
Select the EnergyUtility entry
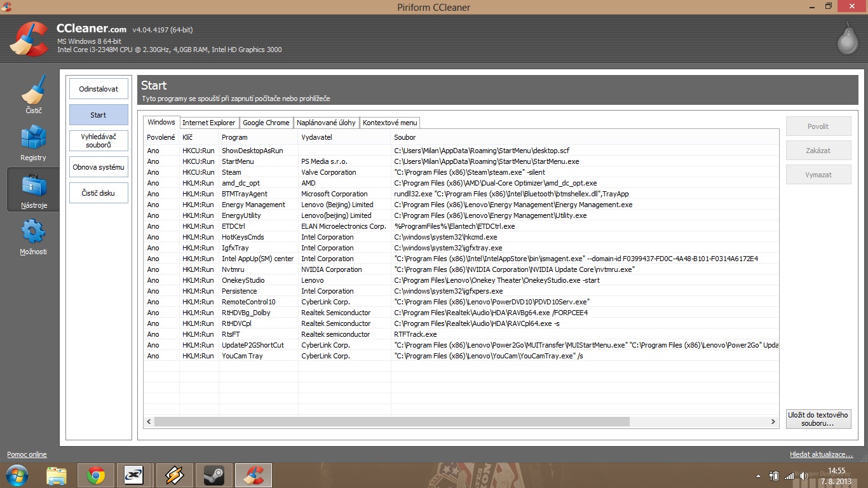461,215
